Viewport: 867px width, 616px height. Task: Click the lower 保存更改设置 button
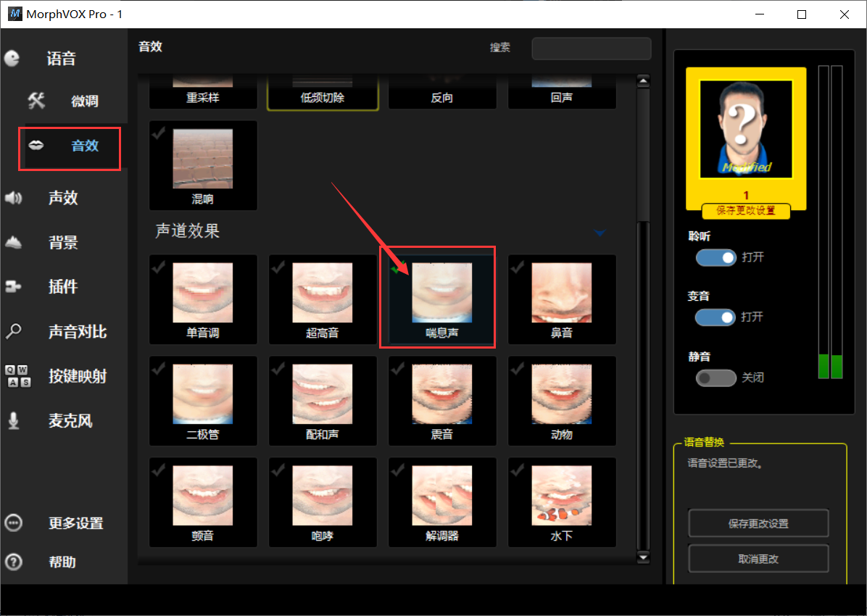point(758,523)
